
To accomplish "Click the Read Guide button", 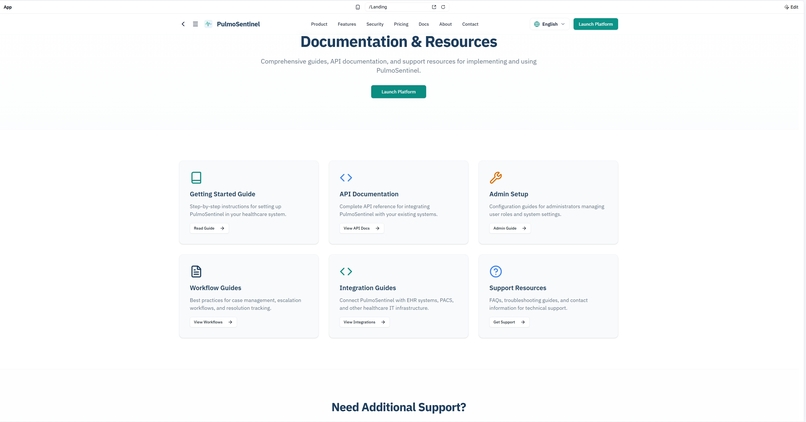I will coord(209,228).
